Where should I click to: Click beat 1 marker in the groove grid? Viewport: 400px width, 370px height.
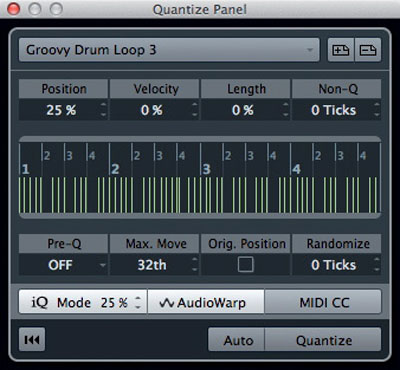(25, 169)
